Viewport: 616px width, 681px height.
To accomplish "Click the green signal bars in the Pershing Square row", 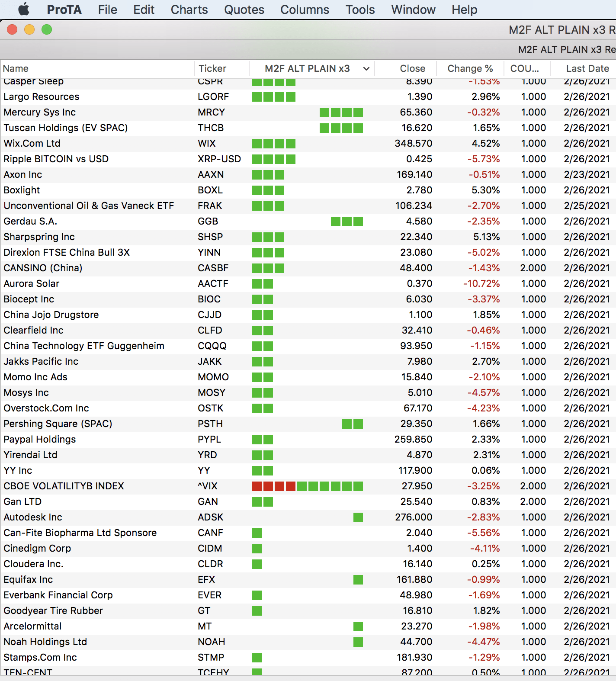I will (x=353, y=424).
